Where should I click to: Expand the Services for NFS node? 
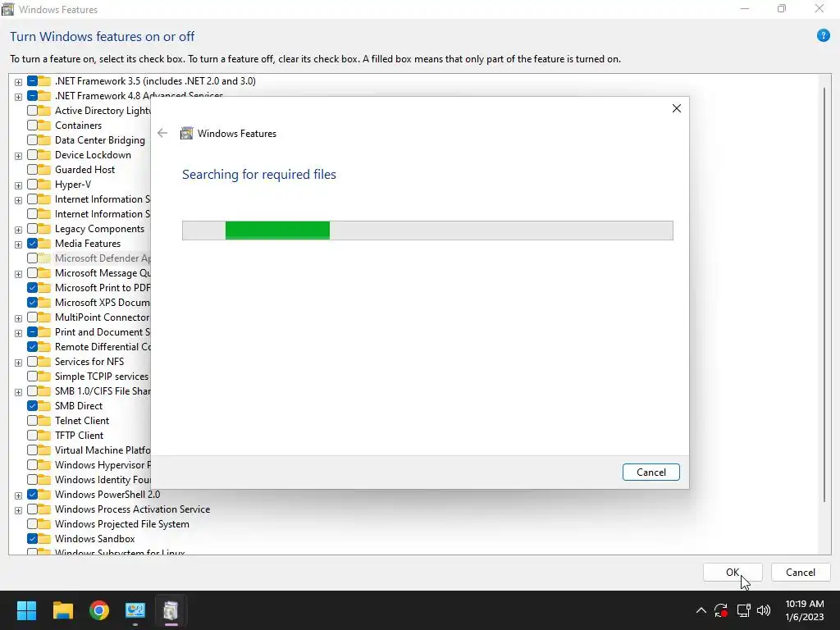18,363
